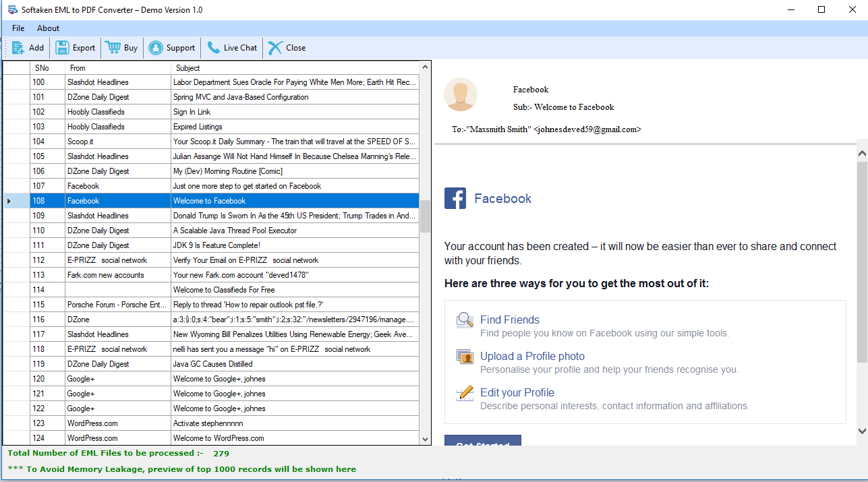Screen dimensions: 868x482
Task: Click the Find Friends magnifier icon
Action: pos(465,320)
